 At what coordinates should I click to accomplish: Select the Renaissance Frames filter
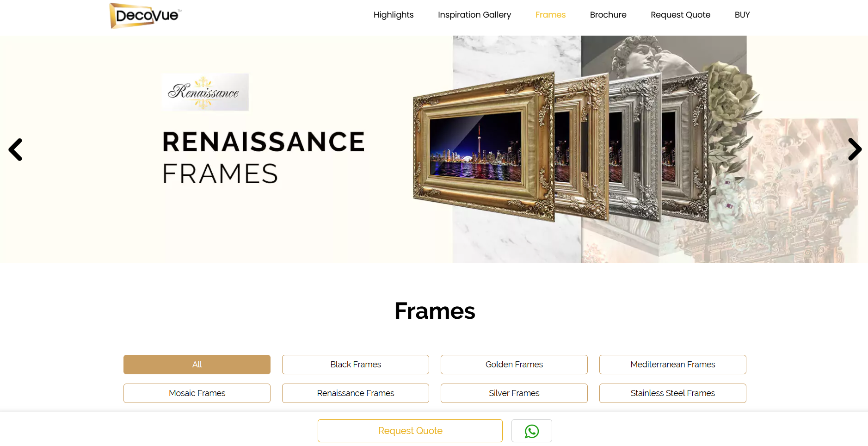coord(355,393)
